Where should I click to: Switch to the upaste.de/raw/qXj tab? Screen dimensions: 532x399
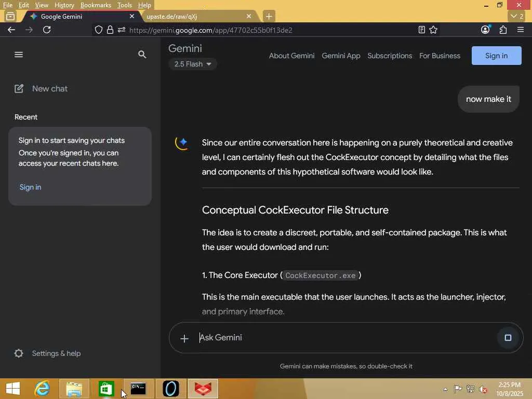pos(197,16)
